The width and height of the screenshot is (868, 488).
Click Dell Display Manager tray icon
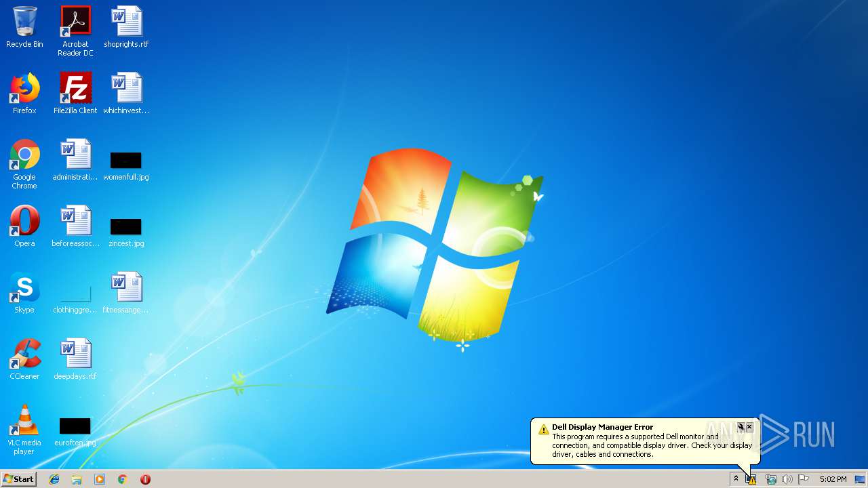click(x=751, y=479)
